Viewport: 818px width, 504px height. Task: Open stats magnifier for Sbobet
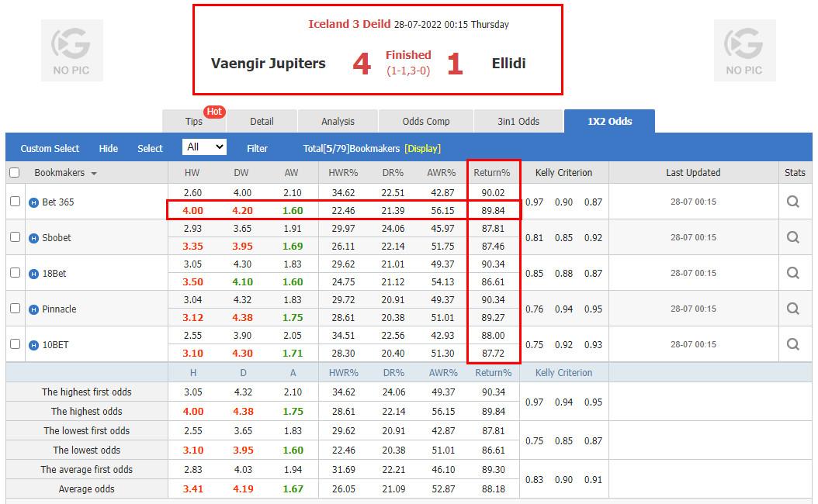tap(792, 237)
